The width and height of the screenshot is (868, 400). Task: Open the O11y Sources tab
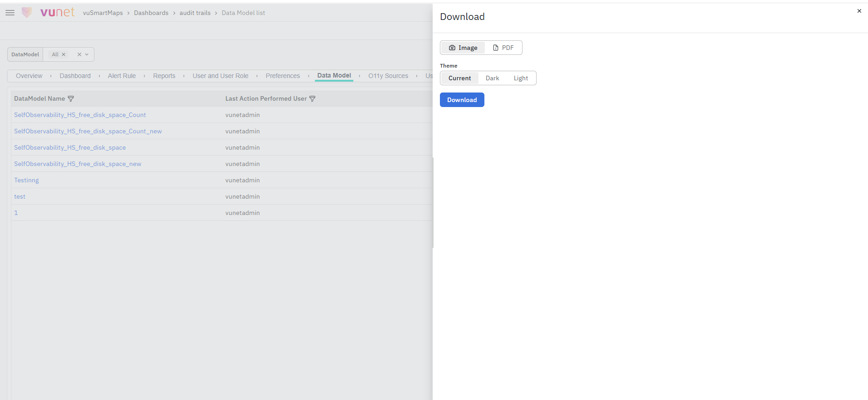coord(388,76)
